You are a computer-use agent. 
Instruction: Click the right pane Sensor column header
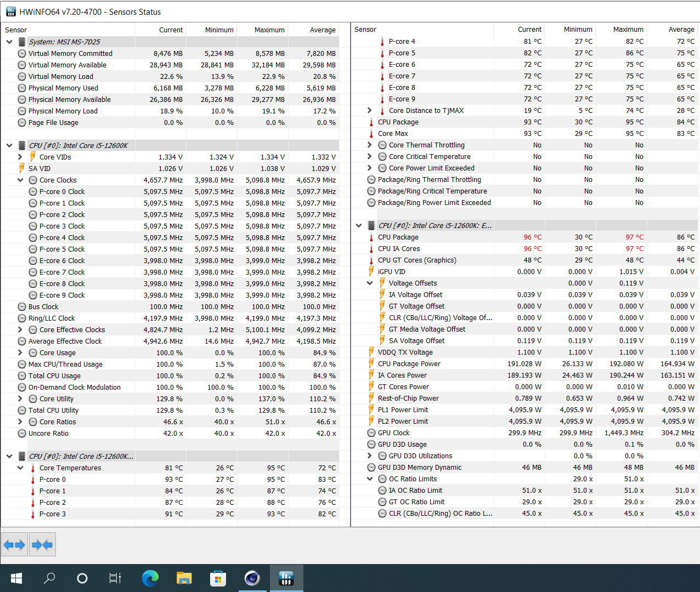click(x=422, y=30)
